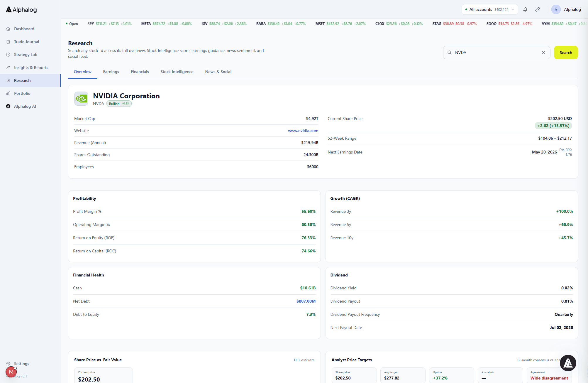Viewport: 588px width, 383px height.
Task: Open the floating Alphalog AI chat button
Action: click(568, 363)
